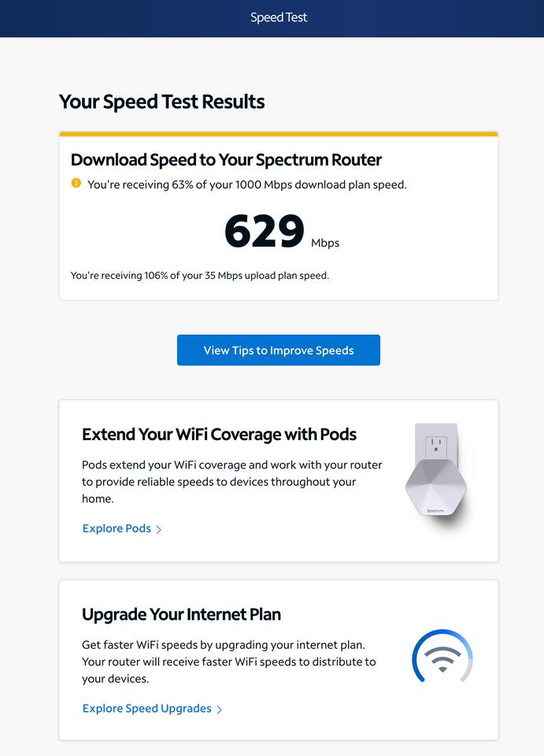The width and height of the screenshot is (544, 756).
Task: Click the Upgrade Your Internet Plan heading
Action: point(181,614)
